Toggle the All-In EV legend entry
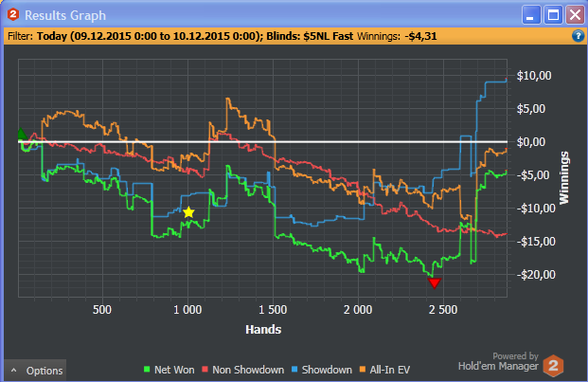This screenshot has width=588, height=382. click(384, 370)
